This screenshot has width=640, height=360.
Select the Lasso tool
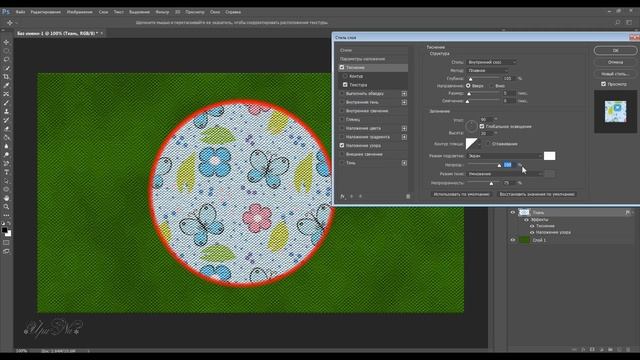6,59
